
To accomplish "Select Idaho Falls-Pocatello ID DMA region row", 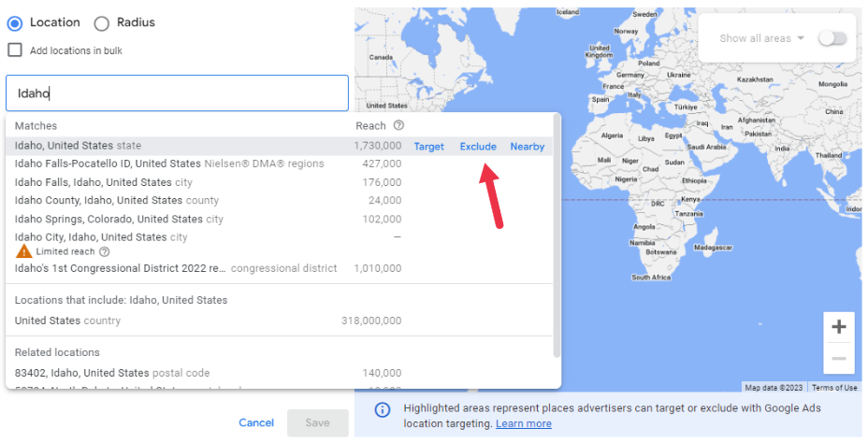I will point(279,164).
